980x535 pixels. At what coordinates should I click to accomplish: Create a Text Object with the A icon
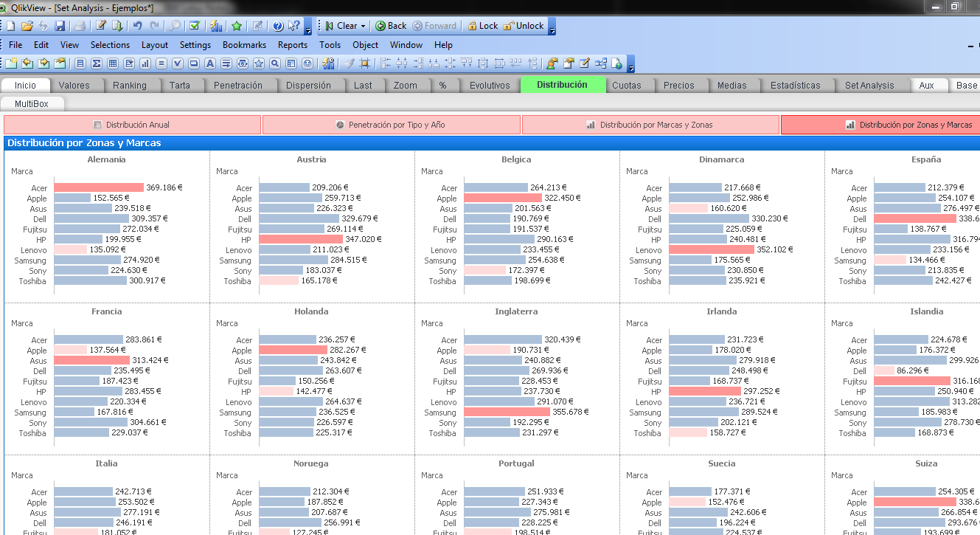tap(209, 63)
